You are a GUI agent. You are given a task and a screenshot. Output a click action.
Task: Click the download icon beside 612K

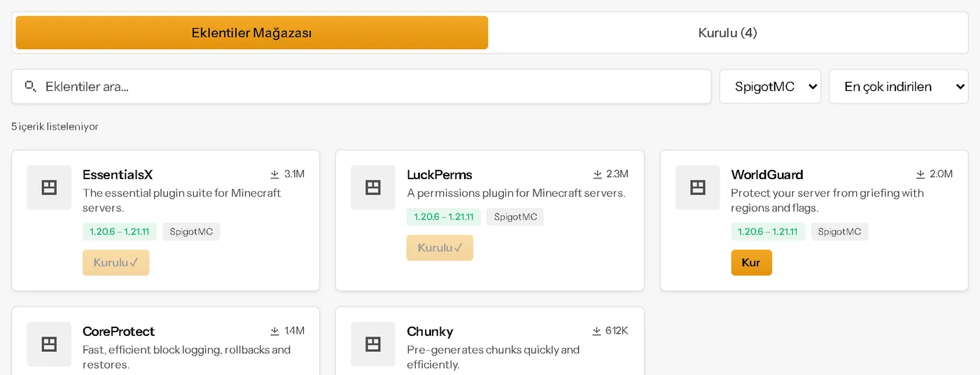pos(596,331)
